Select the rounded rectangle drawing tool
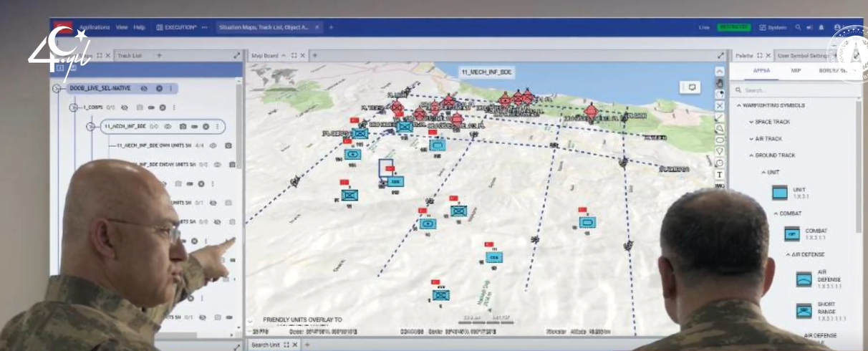 click(720, 140)
